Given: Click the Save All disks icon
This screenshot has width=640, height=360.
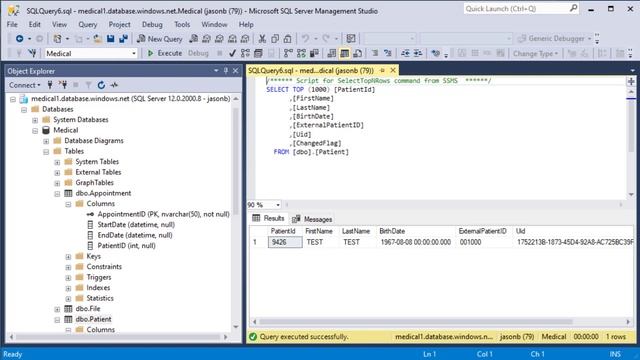Looking at the screenshot, I should pos(123,39).
